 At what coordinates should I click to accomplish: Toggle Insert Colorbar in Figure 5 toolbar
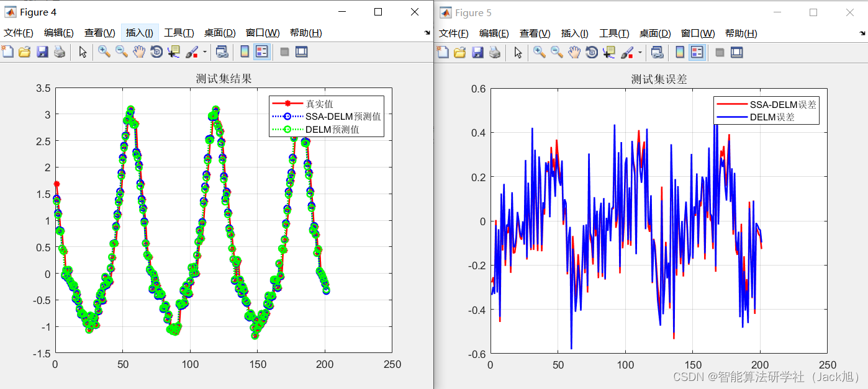[x=680, y=52]
